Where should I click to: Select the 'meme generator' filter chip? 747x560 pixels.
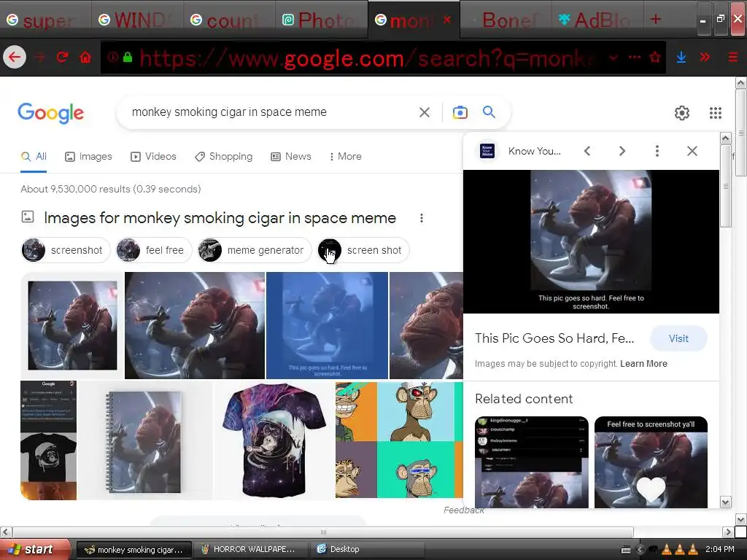click(x=255, y=250)
